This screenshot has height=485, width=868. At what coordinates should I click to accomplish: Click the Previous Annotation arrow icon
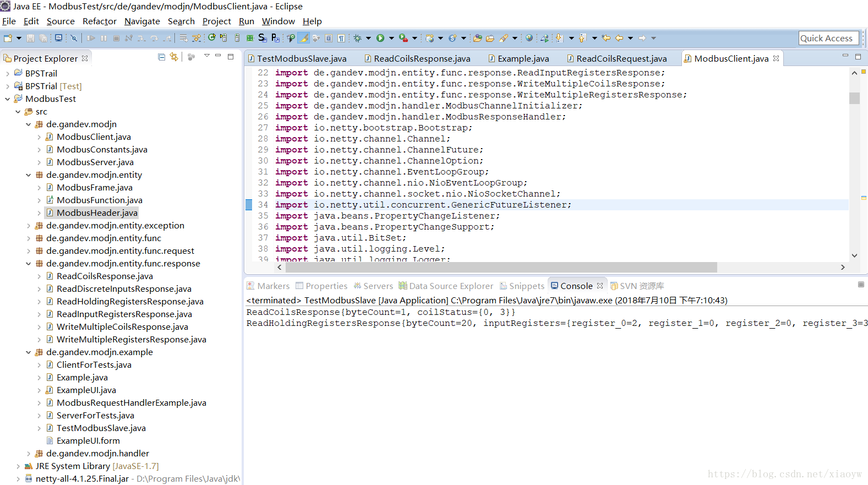[582, 38]
